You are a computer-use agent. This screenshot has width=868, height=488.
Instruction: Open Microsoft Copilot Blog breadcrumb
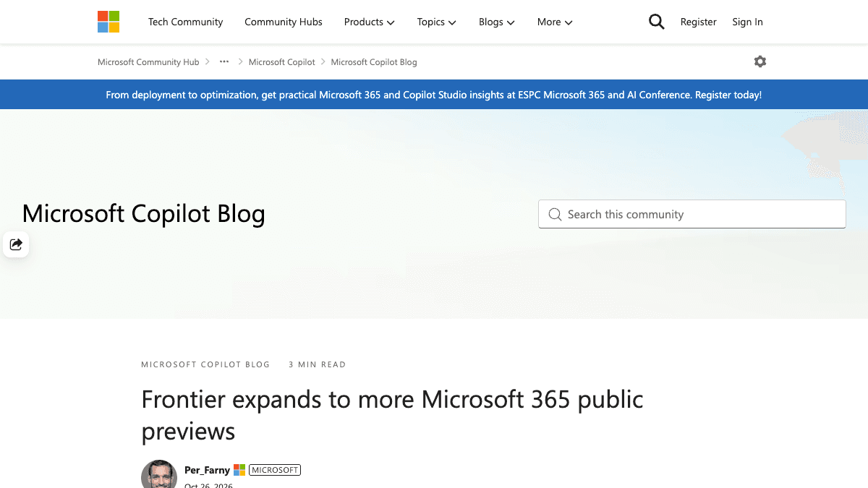374,62
